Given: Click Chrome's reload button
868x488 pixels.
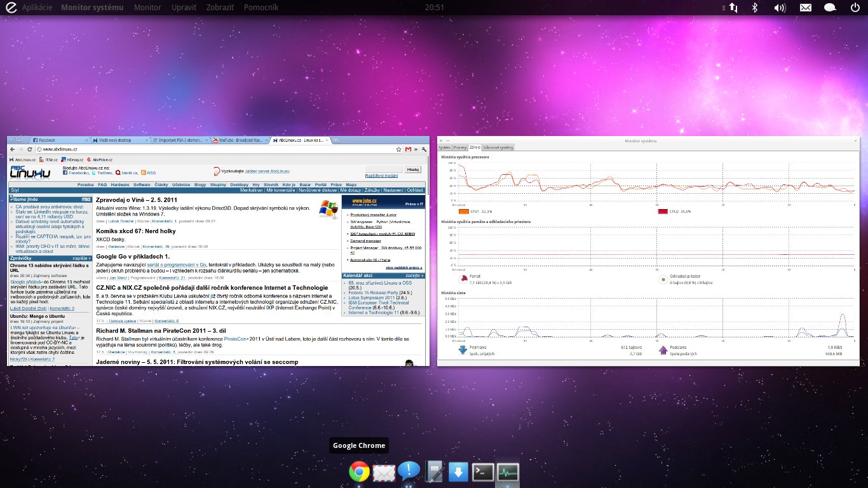Looking at the screenshot, I should [29, 149].
